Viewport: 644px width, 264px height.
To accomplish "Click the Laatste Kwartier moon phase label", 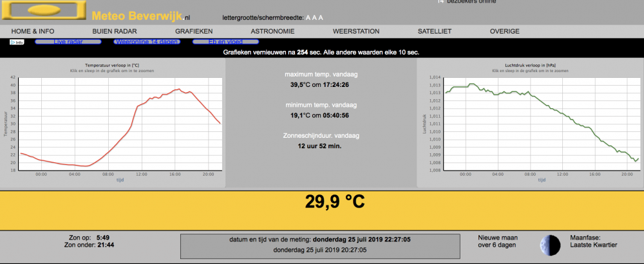I will point(594,245).
